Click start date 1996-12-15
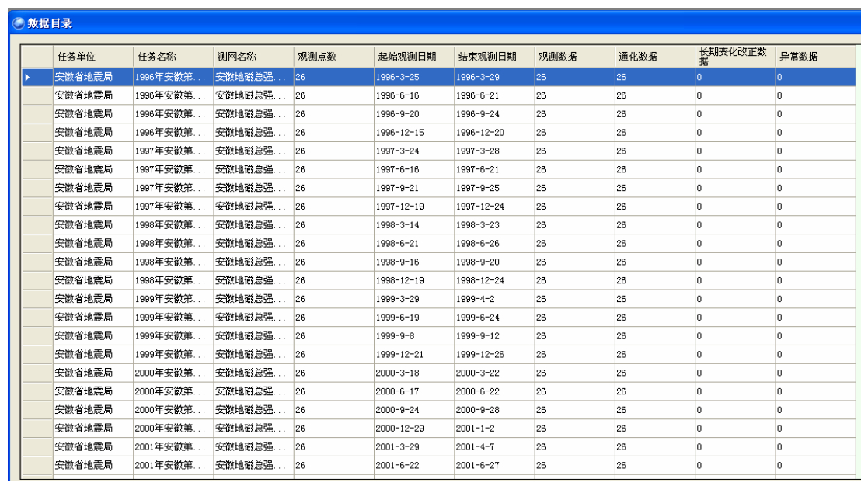The image size is (868, 486). pos(414,133)
